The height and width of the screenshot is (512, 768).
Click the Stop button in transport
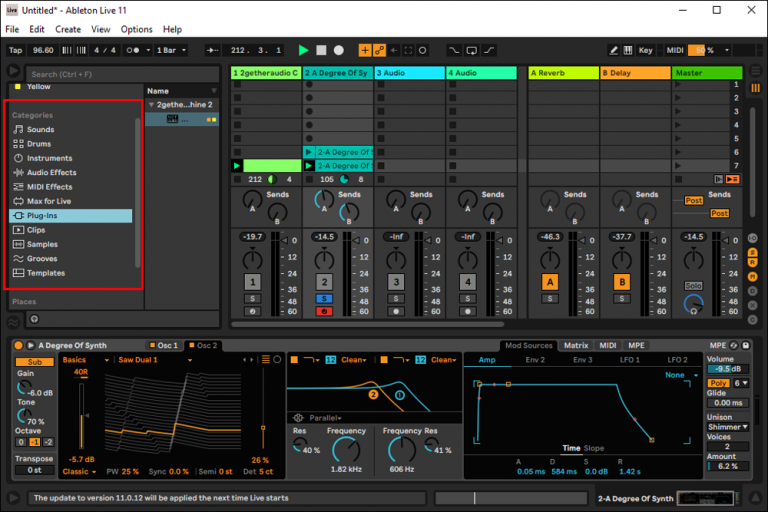(321, 50)
